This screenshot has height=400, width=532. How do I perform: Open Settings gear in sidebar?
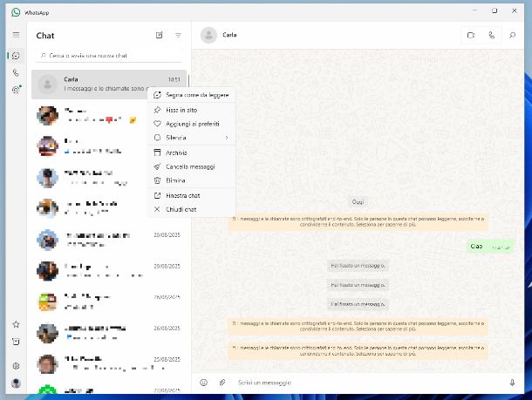coord(16,366)
